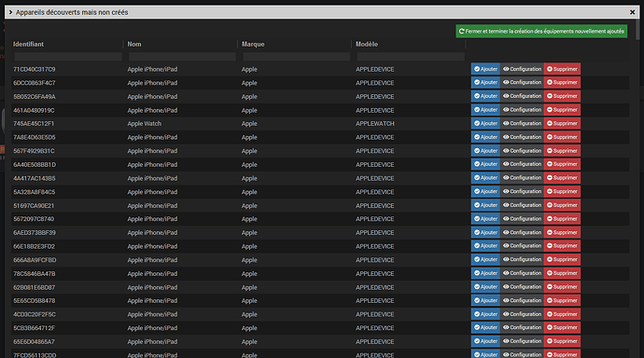644x358 pixels.
Task: Click the dialog's vertical scrollbar
Action: tap(637, 29)
